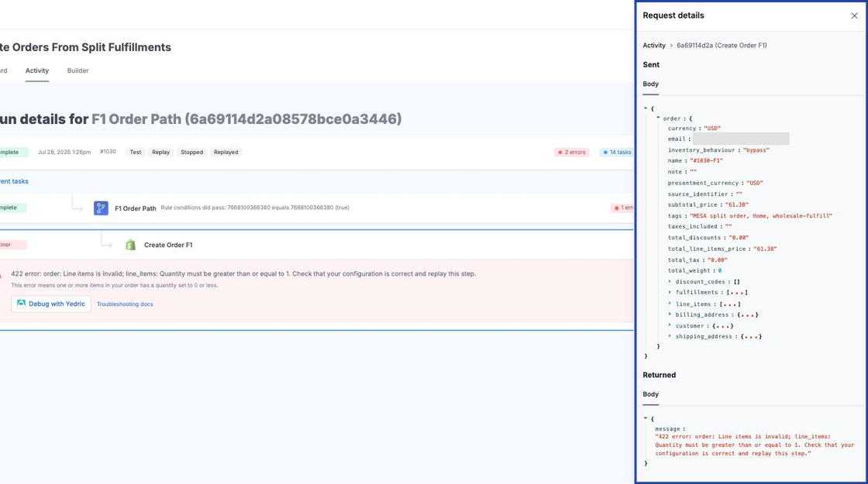The image size is (868, 484).
Task: Click the breadcrumb 6a69114d2a (Create Order F1)
Action: tap(722, 46)
